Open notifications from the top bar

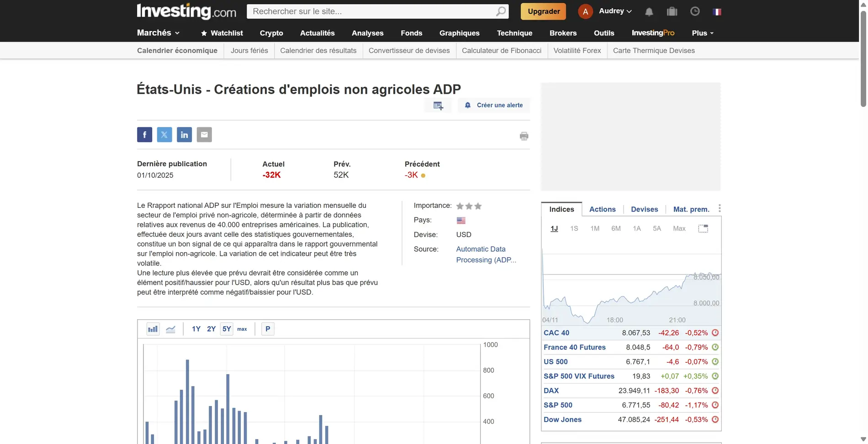649,11
